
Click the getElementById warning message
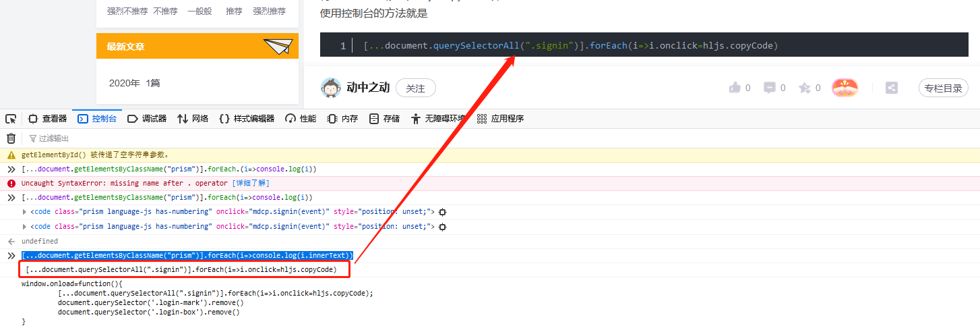click(95, 155)
